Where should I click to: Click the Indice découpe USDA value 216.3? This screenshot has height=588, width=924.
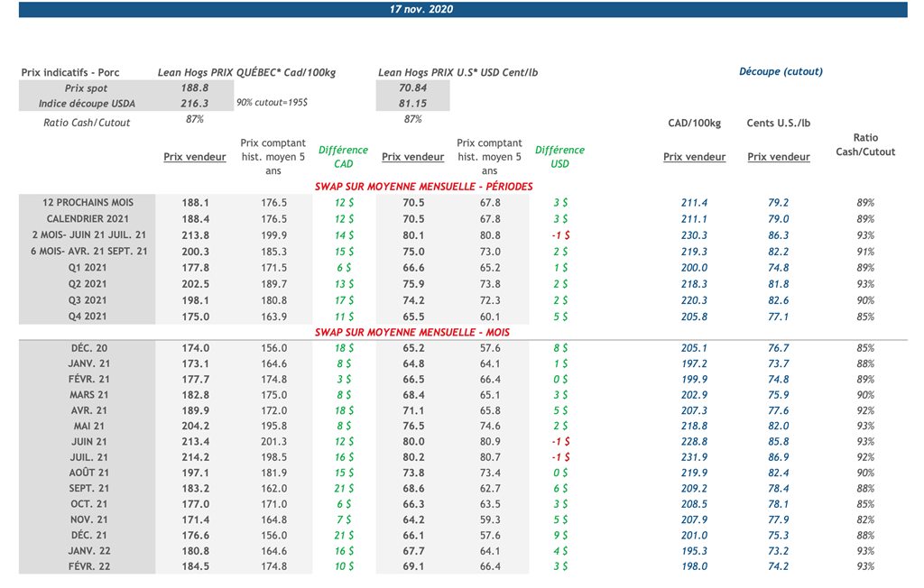tap(195, 105)
